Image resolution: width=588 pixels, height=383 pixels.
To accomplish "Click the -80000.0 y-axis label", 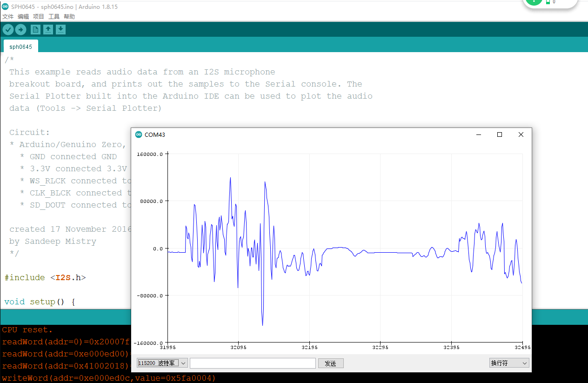I will coord(149,296).
